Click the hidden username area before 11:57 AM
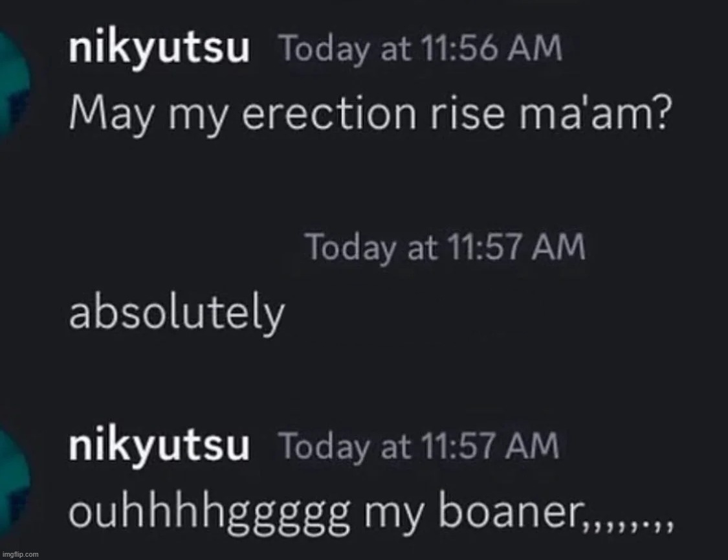The width and height of the screenshot is (728, 560). tap(182, 247)
